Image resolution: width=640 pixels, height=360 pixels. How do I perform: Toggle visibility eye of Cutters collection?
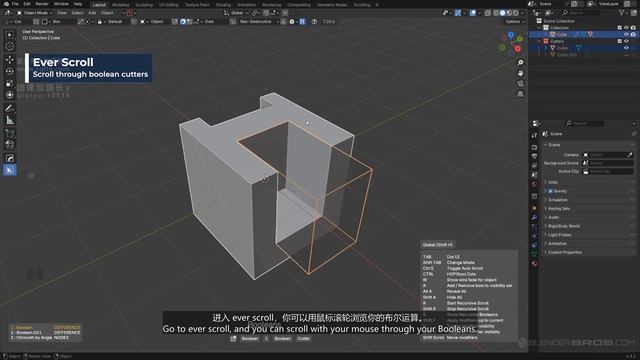click(626, 41)
